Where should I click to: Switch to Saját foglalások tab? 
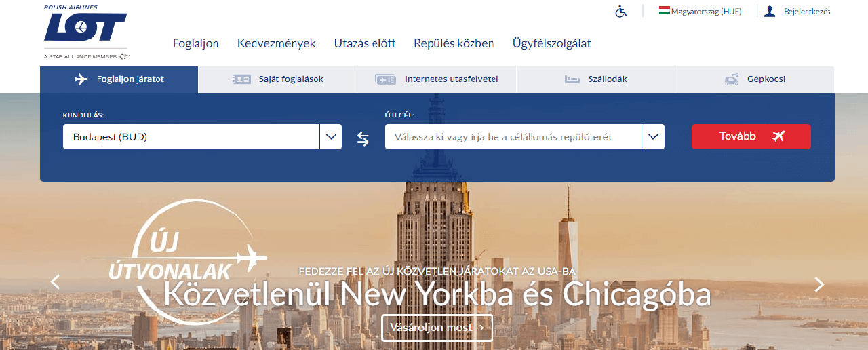click(x=277, y=79)
